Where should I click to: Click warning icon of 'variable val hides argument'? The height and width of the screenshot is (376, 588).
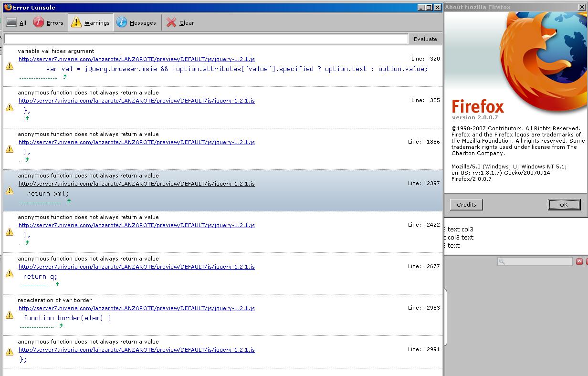[x=10, y=66]
